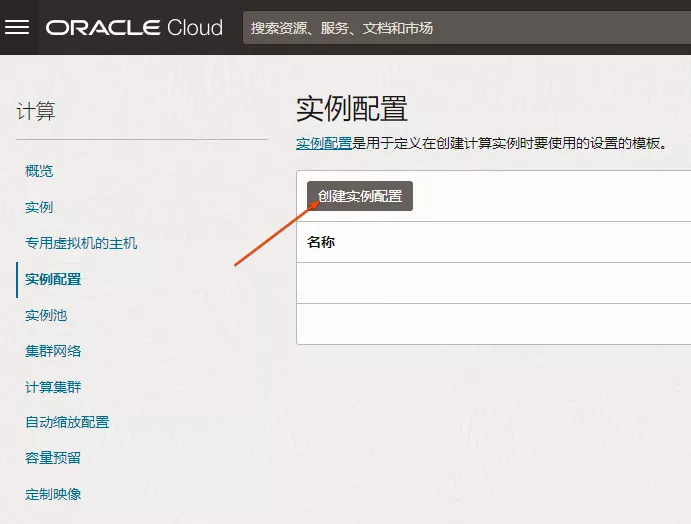Select 专用虚拟机的主机 in the sidebar

tap(82, 243)
